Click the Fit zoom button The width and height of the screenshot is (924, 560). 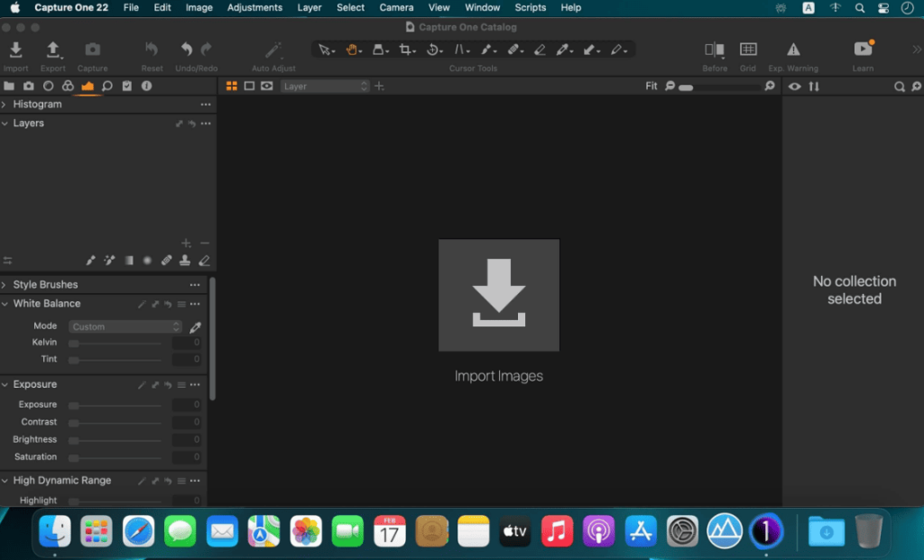(x=651, y=86)
